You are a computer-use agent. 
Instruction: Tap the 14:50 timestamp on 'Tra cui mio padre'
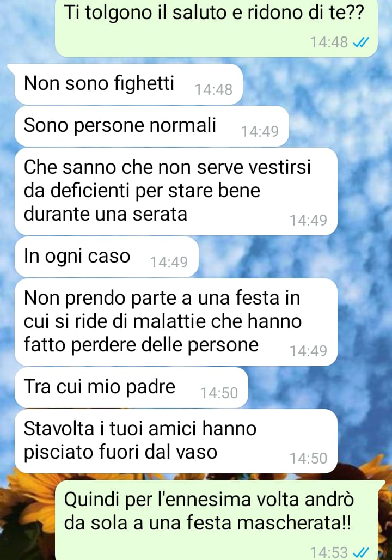click(x=219, y=393)
